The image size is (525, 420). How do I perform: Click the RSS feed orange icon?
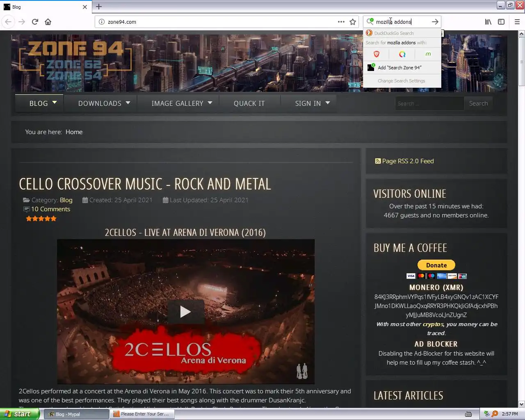378,161
